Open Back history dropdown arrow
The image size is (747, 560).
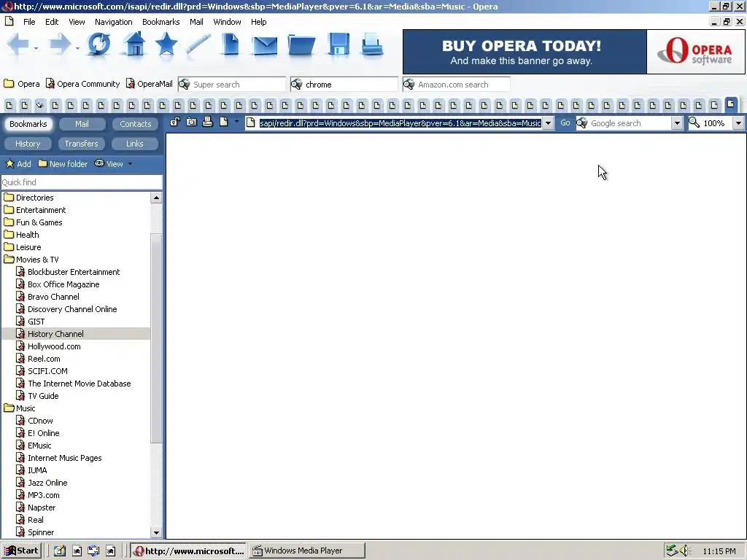pos(36,48)
